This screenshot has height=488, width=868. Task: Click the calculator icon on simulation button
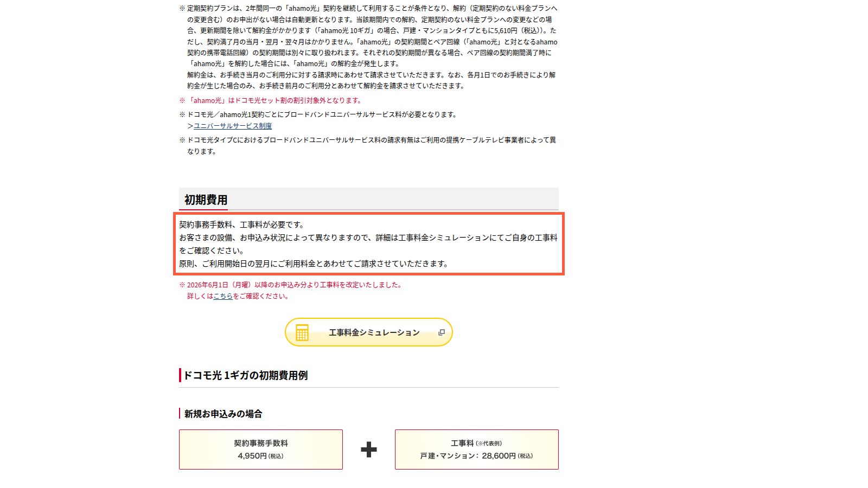tap(302, 332)
